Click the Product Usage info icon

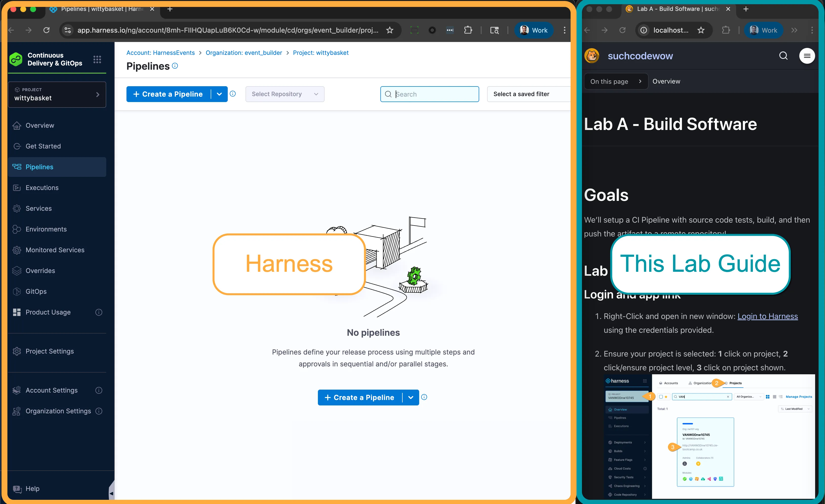[99, 312]
